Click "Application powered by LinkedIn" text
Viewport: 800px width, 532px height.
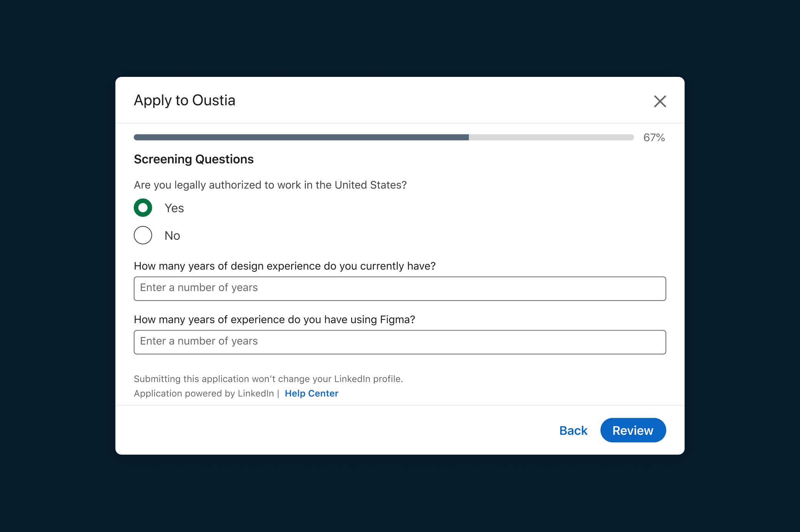(204, 394)
